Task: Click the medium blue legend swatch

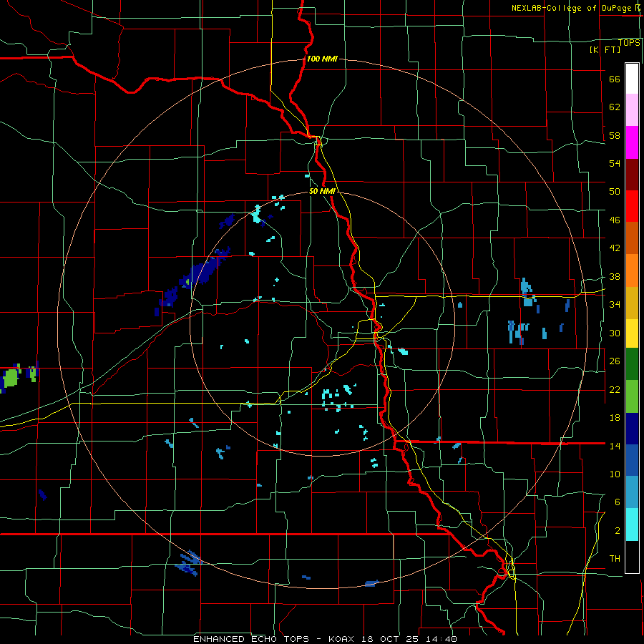Action: pyautogui.click(x=632, y=460)
